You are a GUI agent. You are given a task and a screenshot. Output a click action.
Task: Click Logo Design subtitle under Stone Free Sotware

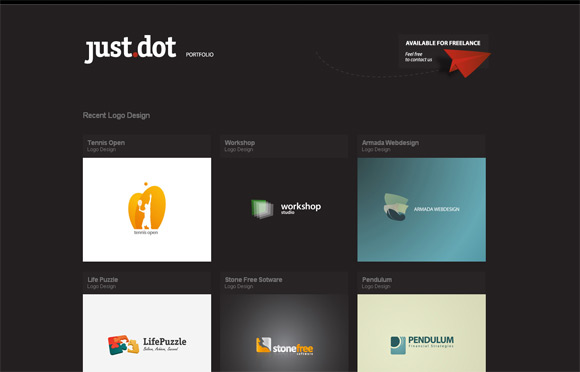pyautogui.click(x=239, y=286)
